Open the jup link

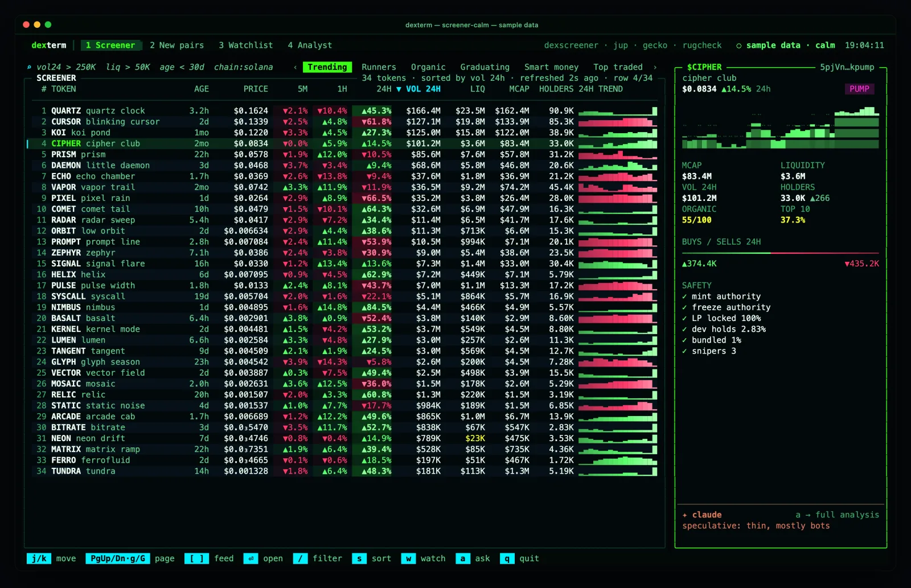[x=621, y=46]
